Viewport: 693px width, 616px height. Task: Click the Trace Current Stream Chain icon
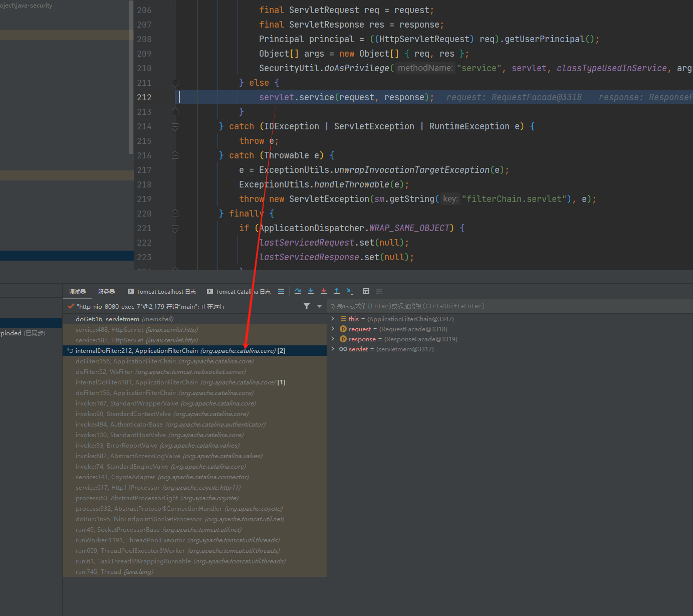(x=379, y=291)
